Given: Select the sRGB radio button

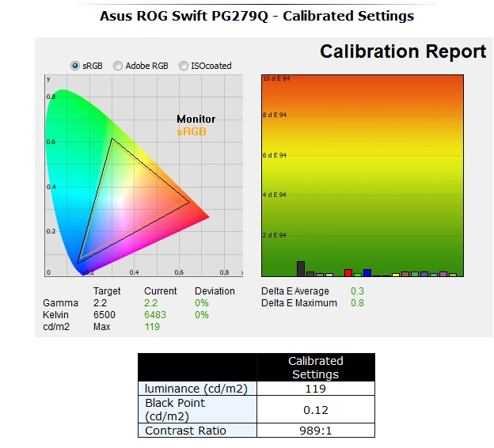Looking at the screenshot, I should 75,66.
